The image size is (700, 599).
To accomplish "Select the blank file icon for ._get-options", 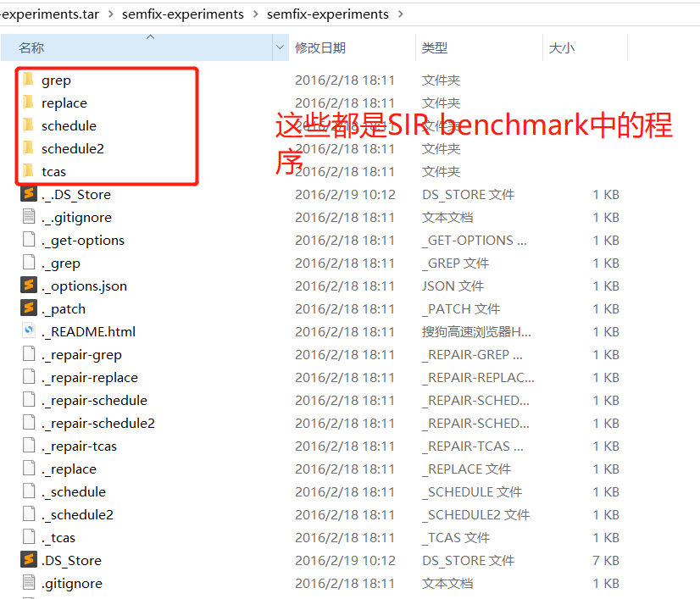I will click(x=28, y=240).
